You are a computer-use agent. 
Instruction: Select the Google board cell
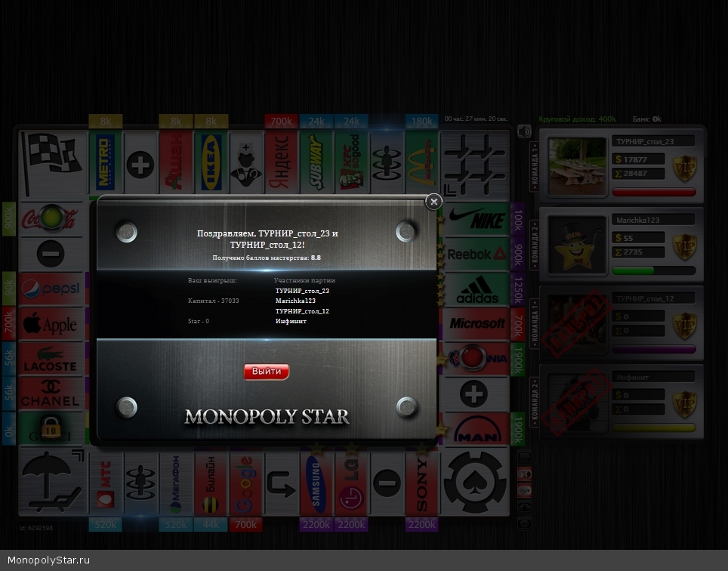pos(246,483)
